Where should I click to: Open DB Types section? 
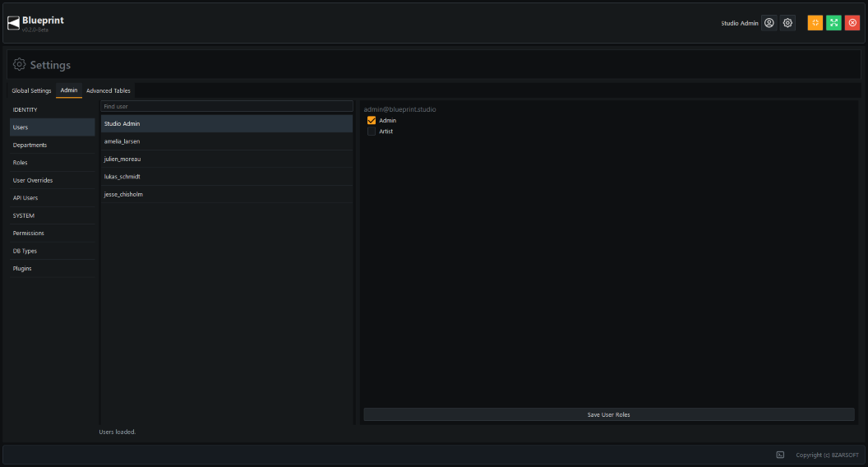click(x=52, y=251)
